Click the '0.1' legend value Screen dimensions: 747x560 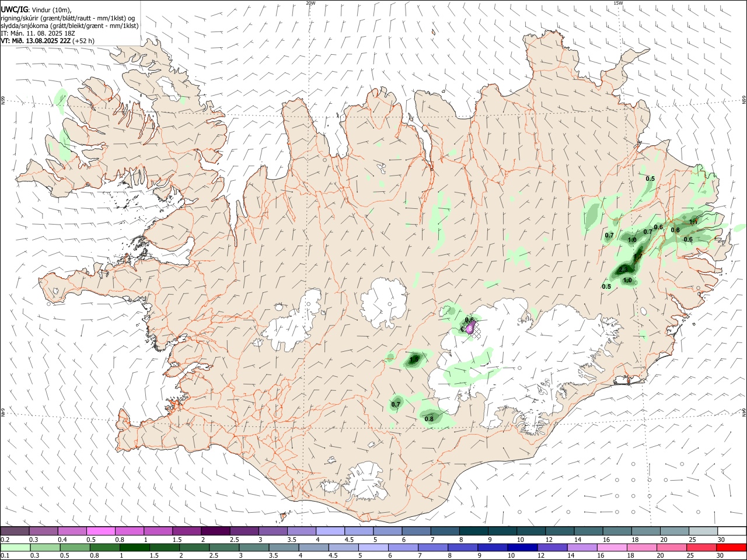tap(5, 556)
